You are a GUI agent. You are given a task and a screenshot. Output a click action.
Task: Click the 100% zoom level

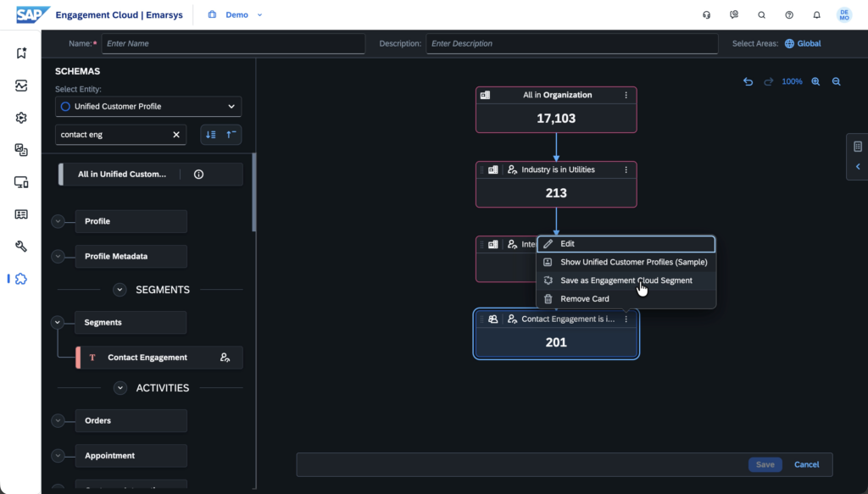pos(792,81)
